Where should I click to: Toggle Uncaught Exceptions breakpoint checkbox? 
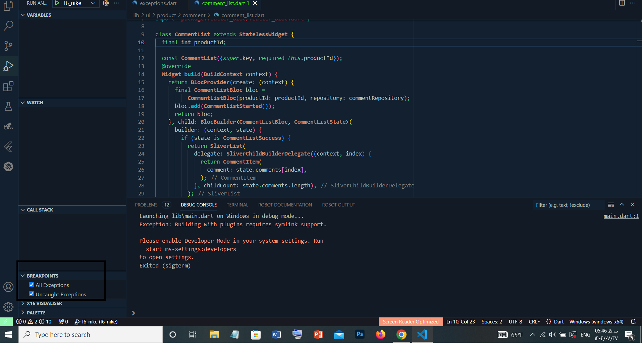(32, 294)
